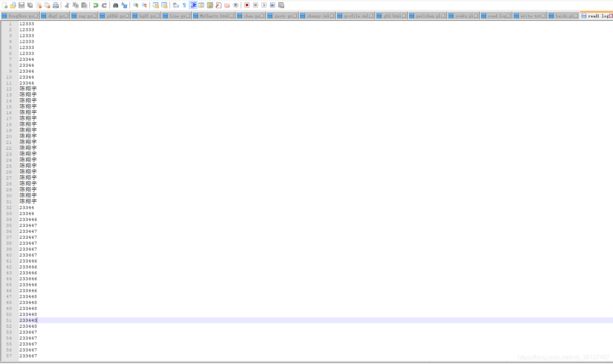
Task: Click line number 12 in the margin
Action: point(9,89)
